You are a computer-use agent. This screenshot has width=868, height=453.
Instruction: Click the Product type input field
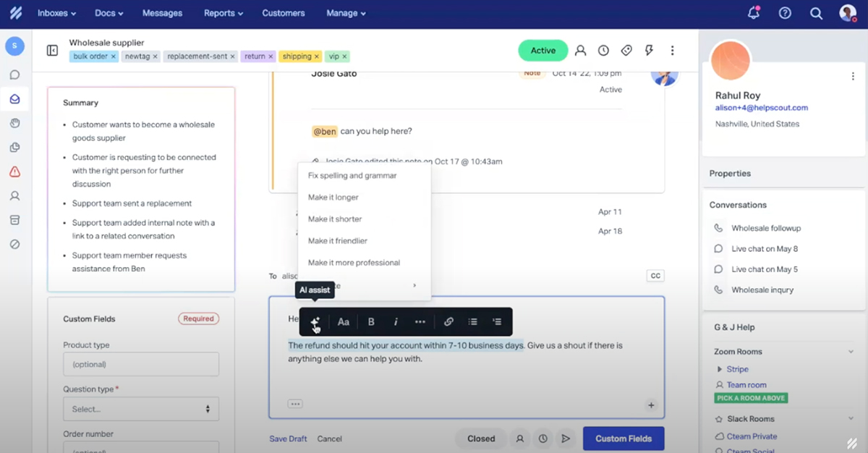[140, 364]
